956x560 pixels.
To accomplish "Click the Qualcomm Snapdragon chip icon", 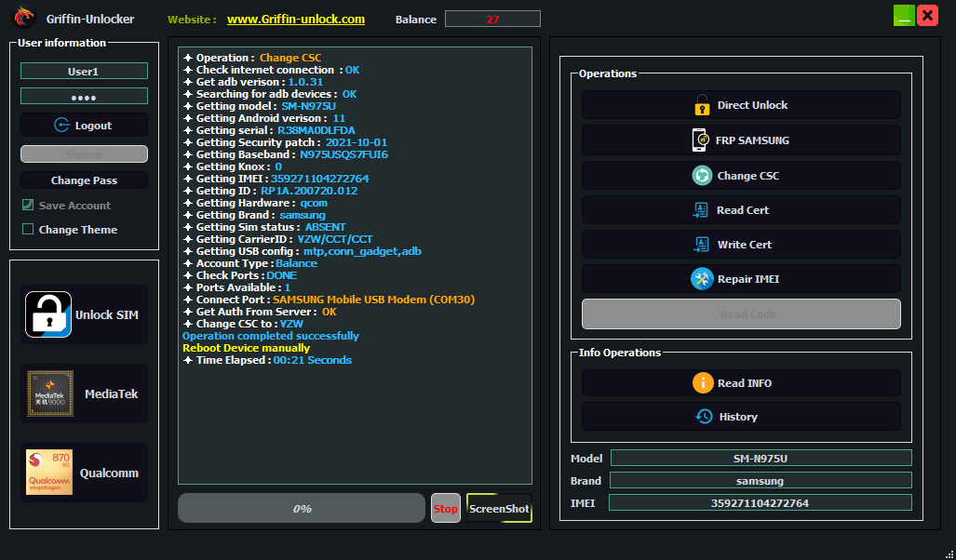I will pos(48,473).
